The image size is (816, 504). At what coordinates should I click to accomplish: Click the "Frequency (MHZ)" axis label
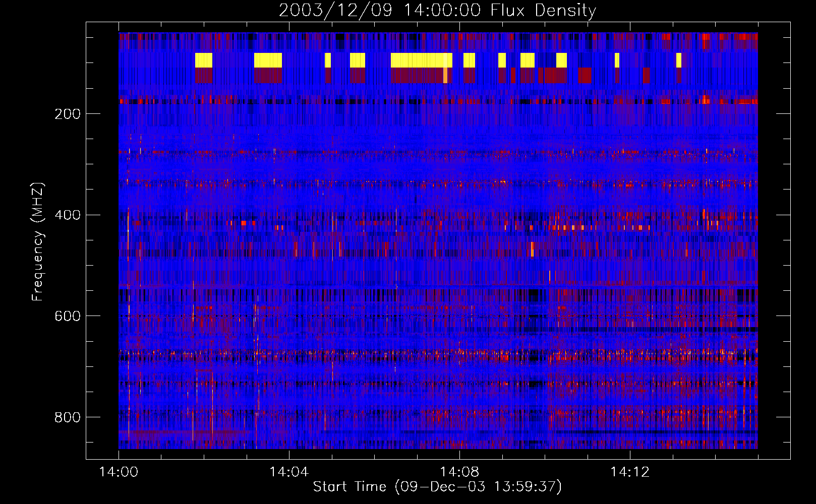(x=38, y=242)
